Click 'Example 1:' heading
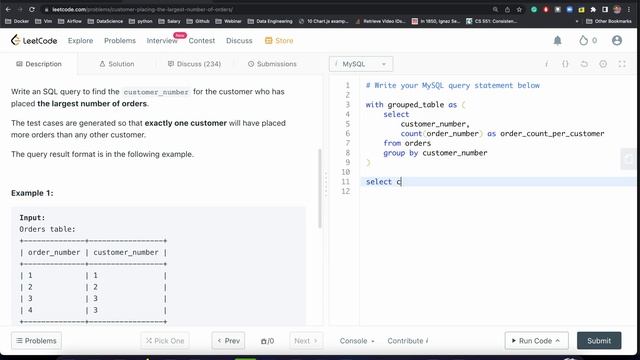Screen dimensions: 640x360 (x=32, y=193)
